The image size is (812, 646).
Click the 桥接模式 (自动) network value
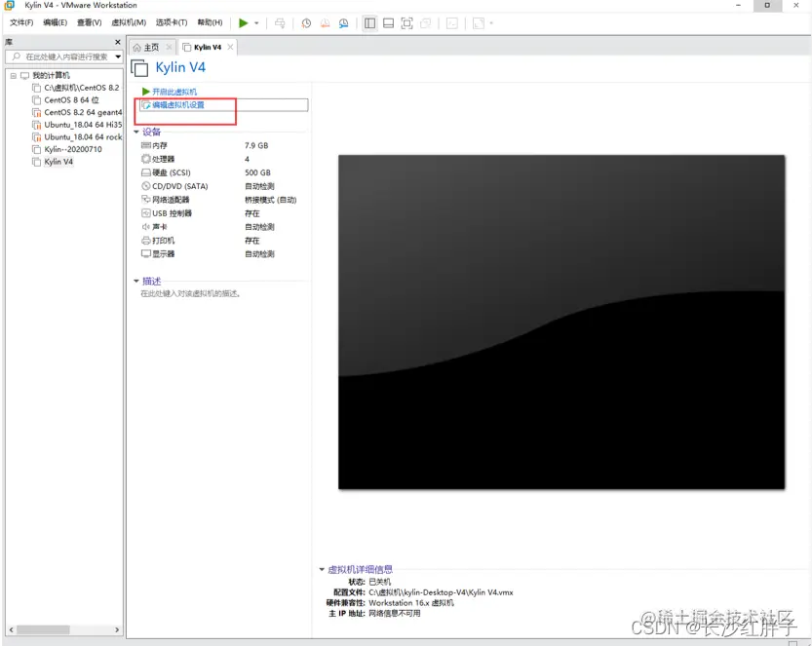[x=270, y=200]
